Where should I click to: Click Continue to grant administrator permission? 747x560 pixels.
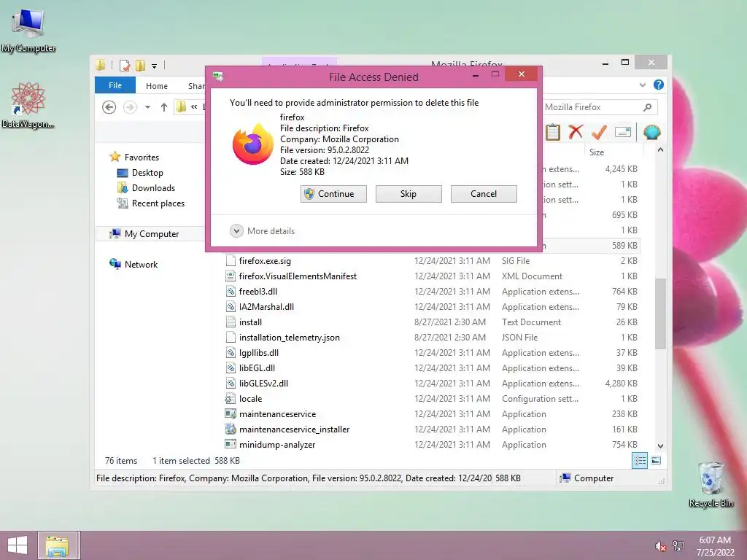333,194
